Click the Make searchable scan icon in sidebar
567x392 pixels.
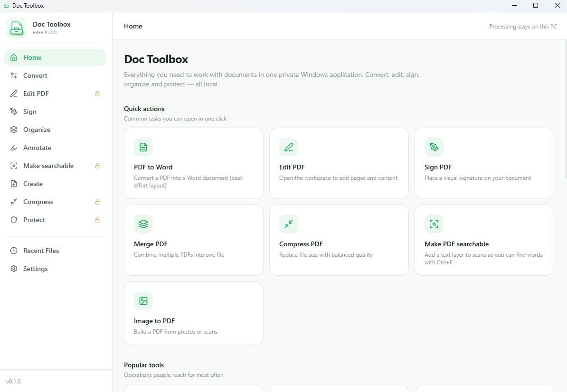[14, 166]
